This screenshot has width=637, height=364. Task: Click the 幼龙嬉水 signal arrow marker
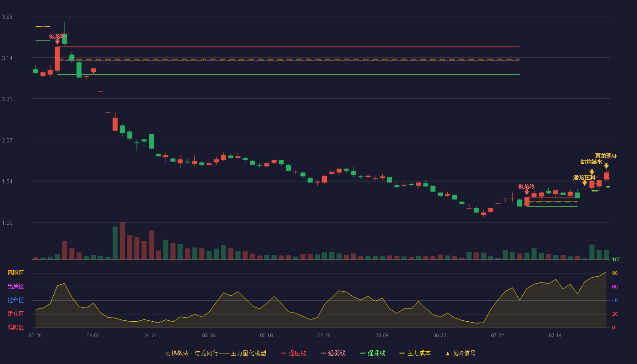coord(591,172)
